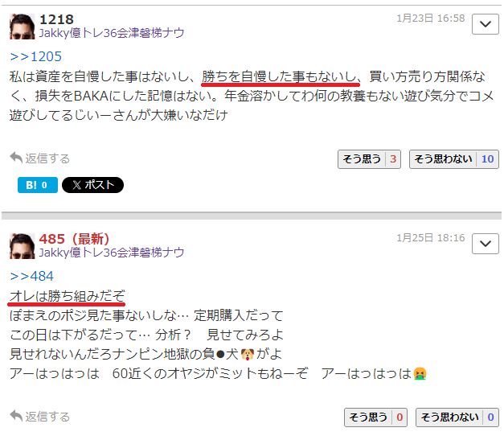Click the avatar photo of post 485
Image resolution: width=504 pixels, height=440 pixels.
[23, 246]
